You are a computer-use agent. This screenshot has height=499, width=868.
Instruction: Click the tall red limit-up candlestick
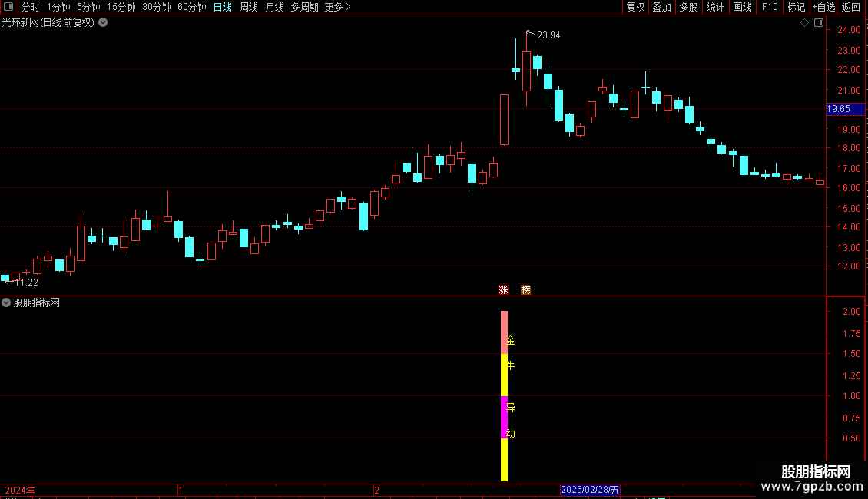tap(505, 120)
